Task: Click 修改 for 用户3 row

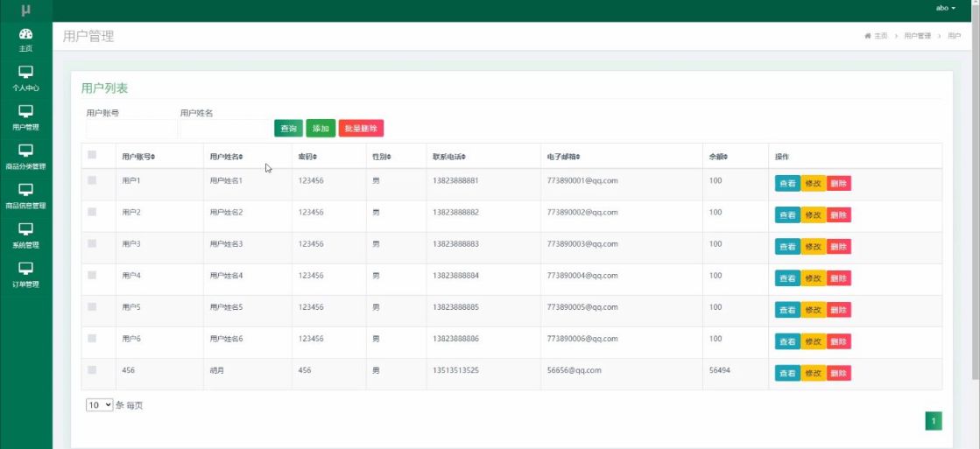Action: tap(813, 247)
